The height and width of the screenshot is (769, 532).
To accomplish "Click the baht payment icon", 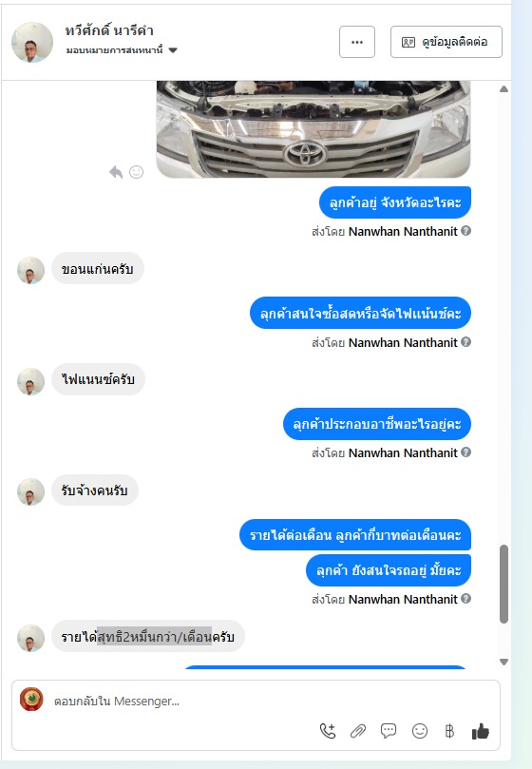I will click(x=449, y=731).
